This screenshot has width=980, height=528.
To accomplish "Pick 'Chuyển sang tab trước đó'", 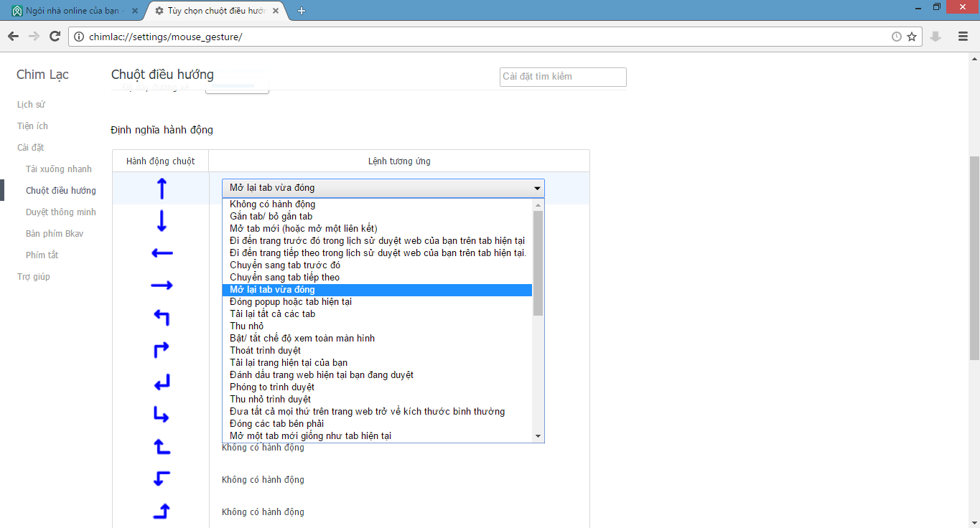I will (x=377, y=265).
